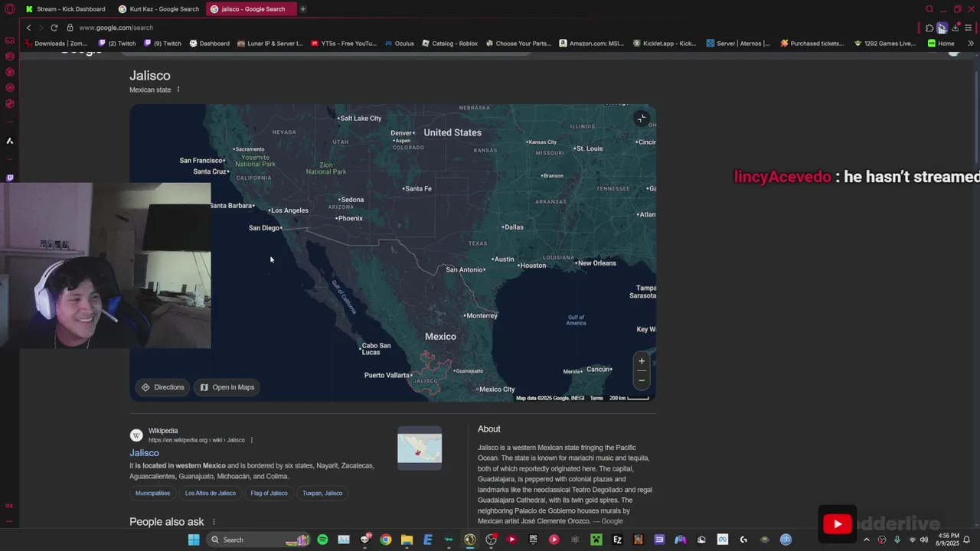Open Minecraft creeper icon in taskbar
This screenshot has width=980, height=551.
pos(596,540)
